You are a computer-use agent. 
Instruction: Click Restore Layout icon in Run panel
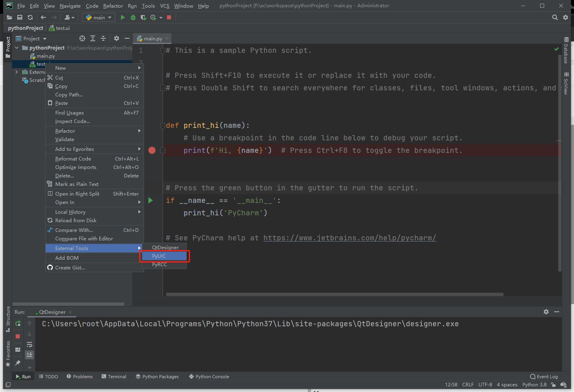click(x=18, y=350)
